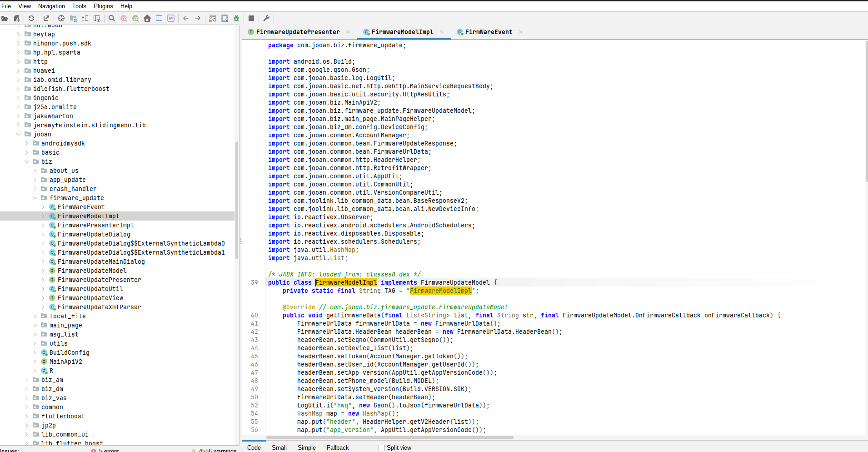Select FirmwareUpdateUtil class in tree
The height and width of the screenshot is (452, 868).
[x=90, y=289]
